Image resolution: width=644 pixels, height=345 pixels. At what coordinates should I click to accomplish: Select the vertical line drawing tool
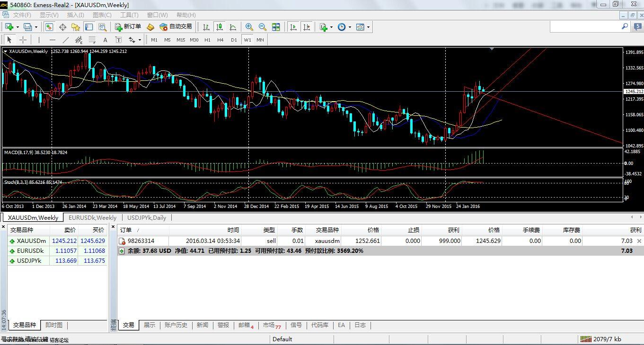39,40
